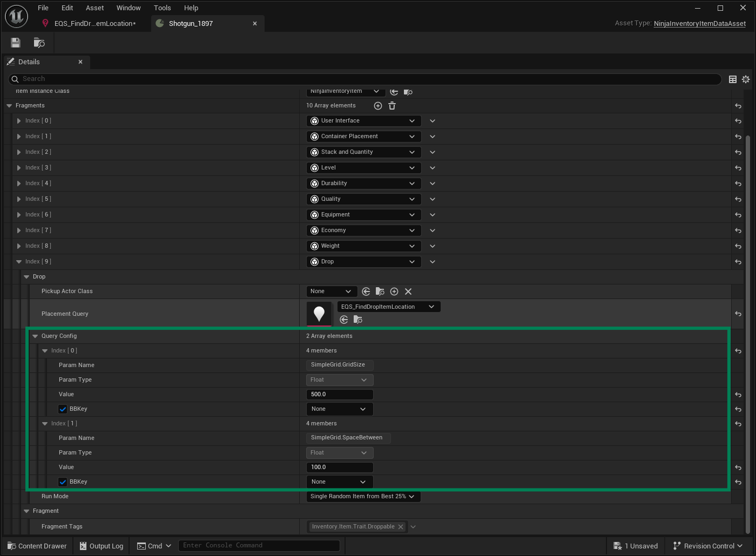Add a new element to Fragments array
Screen dimensions: 756x556
[378, 106]
